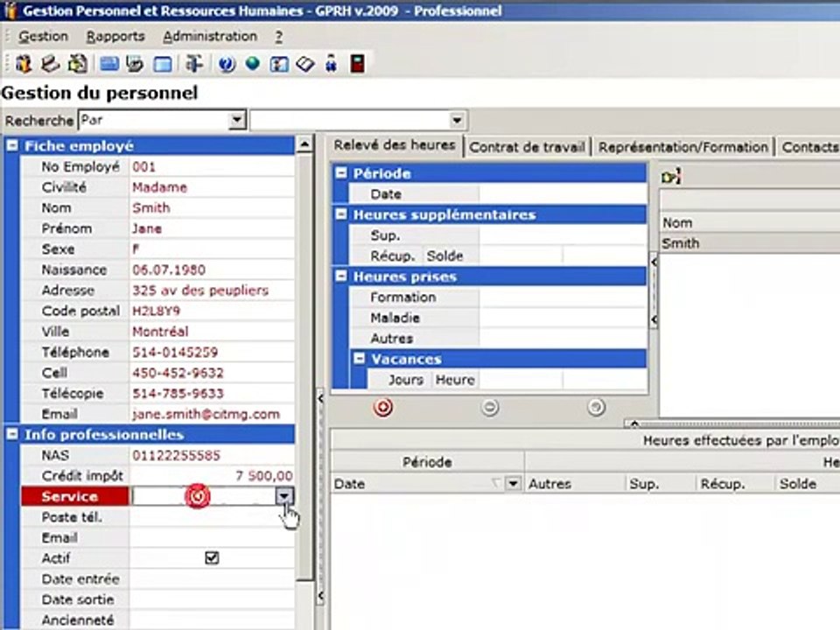Image resolution: width=840 pixels, height=630 pixels.
Task: Select the Smith row in the Nom grid
Action: coord(750,243)
